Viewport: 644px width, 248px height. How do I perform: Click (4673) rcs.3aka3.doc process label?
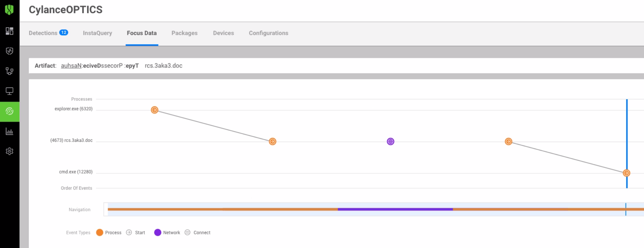pos(71,140)
